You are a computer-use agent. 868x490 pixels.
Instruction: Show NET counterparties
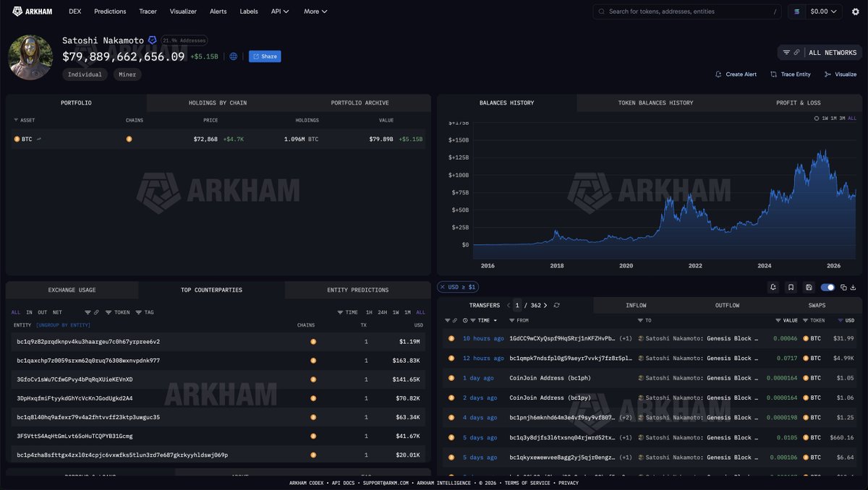(x=57, y=312)
